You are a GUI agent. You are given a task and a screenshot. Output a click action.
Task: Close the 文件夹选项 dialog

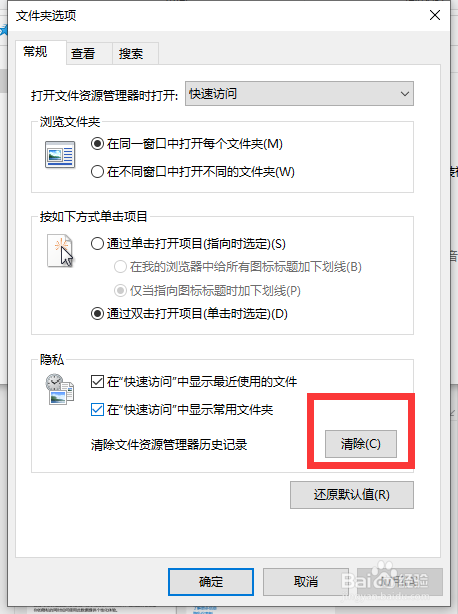[435, 15]
